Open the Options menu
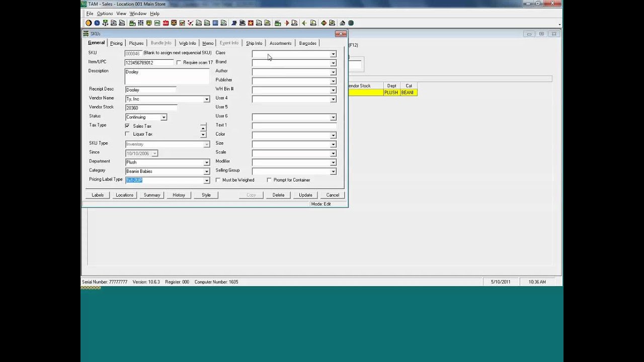The height and width of the screenshot is (362, 644). [x=105, y=14]
